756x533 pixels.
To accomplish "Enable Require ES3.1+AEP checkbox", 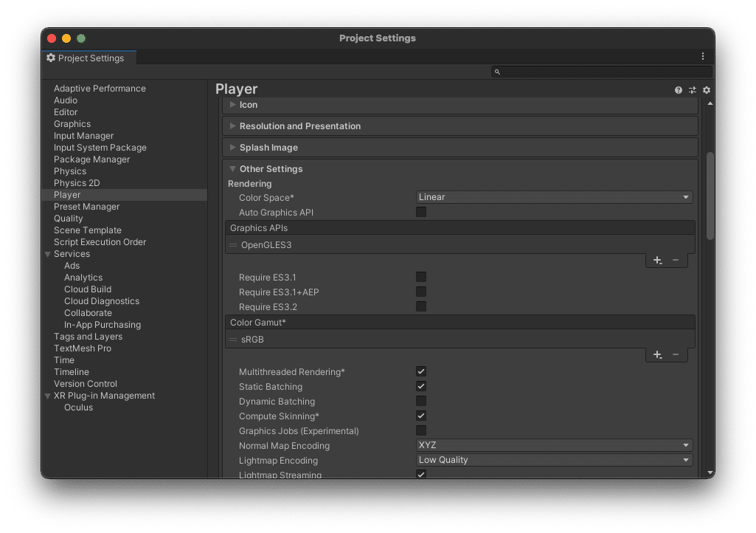I will click(421, 292).
